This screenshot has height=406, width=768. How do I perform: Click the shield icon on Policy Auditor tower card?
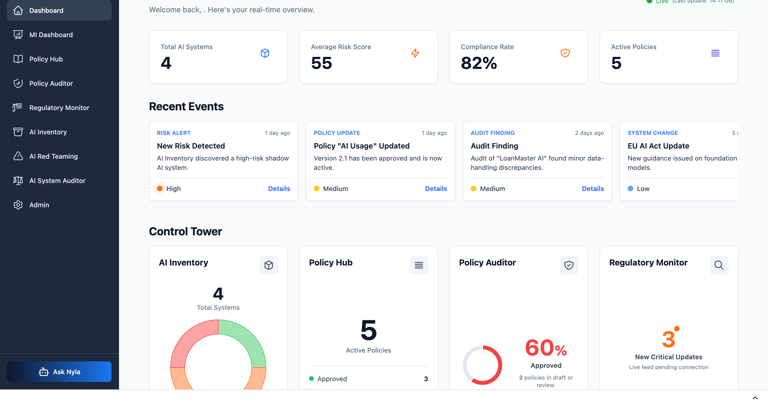pyautogui.click(x=569, y=265)
